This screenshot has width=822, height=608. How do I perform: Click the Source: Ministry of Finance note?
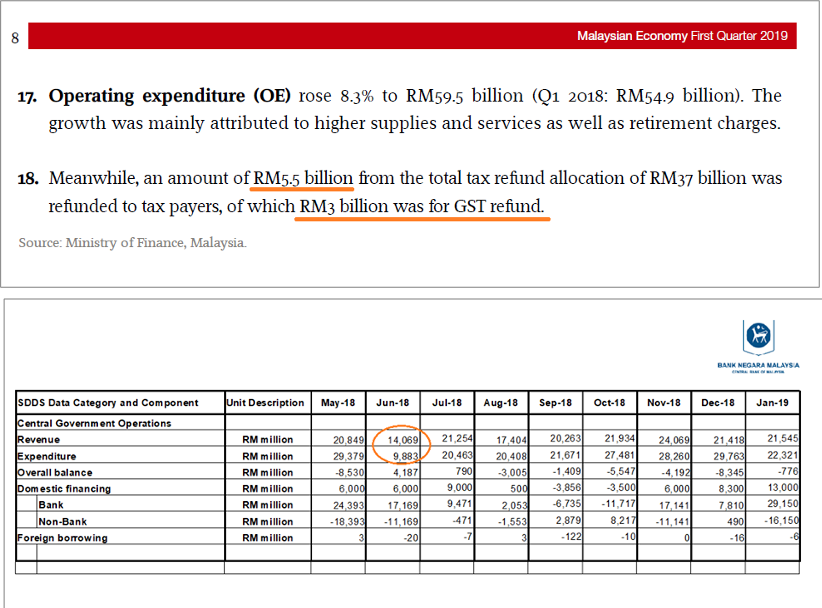point(133,243)
